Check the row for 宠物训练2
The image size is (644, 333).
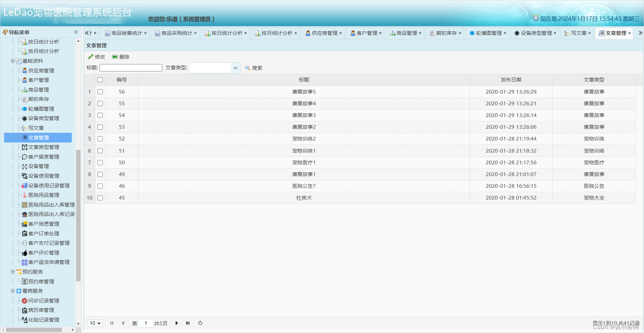pyautogui.click(x=100, y=139)
